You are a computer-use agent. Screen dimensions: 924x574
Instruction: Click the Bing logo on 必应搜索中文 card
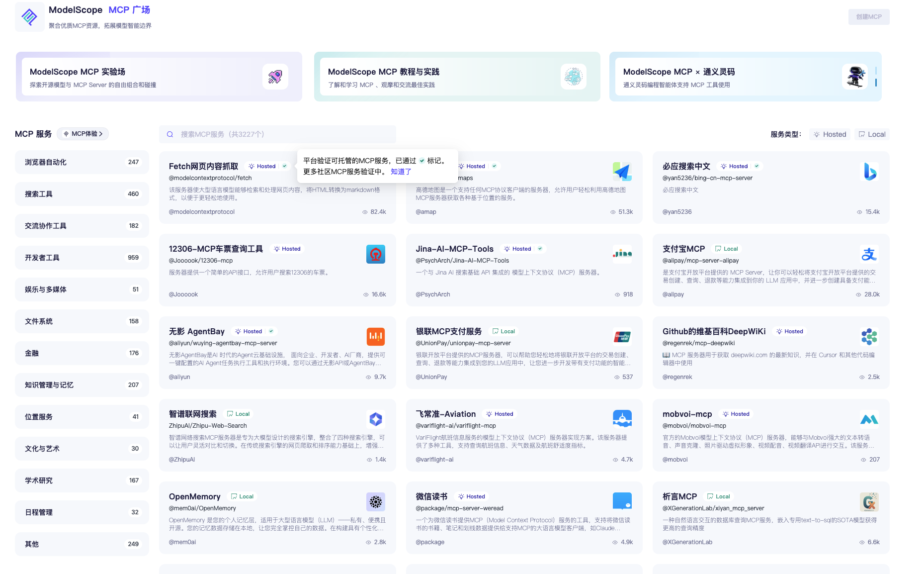pos(869,172)
